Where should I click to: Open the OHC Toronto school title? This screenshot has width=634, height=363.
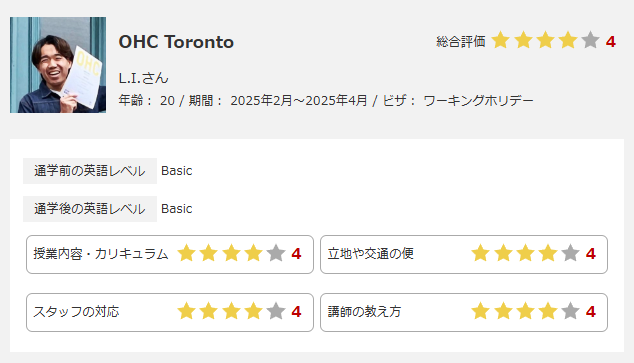click(176, 42)
